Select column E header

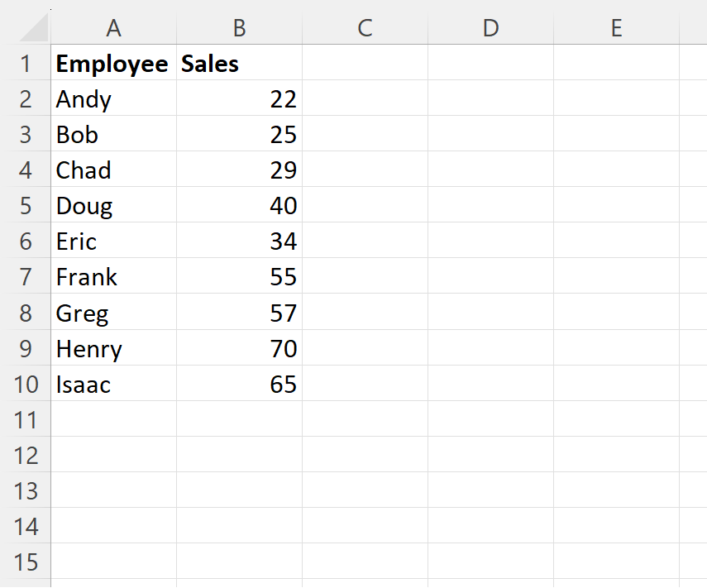coord(616,27)
